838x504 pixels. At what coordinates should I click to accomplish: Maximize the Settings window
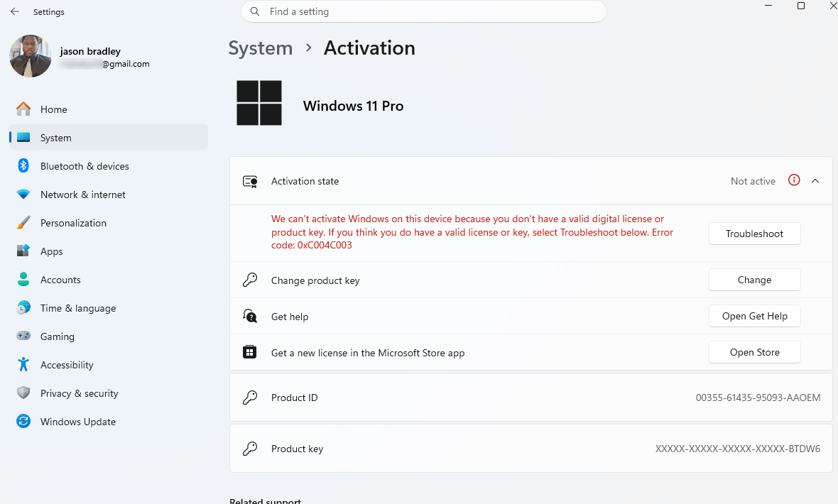click(x=800, y=6)
